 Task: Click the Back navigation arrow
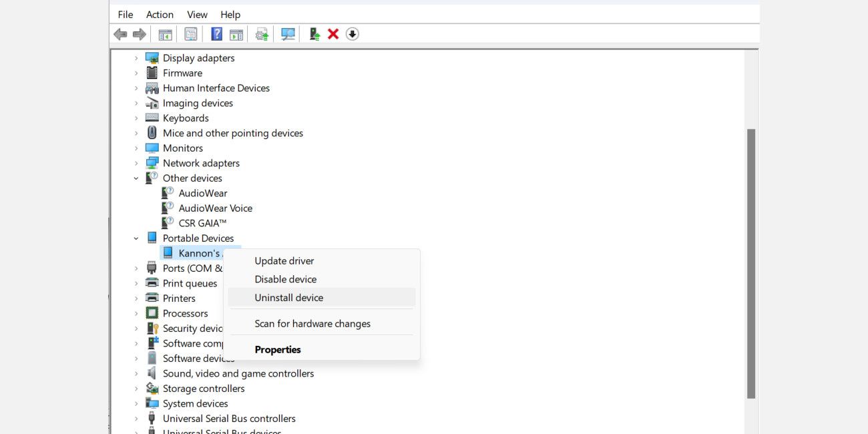tap(120, 33)
